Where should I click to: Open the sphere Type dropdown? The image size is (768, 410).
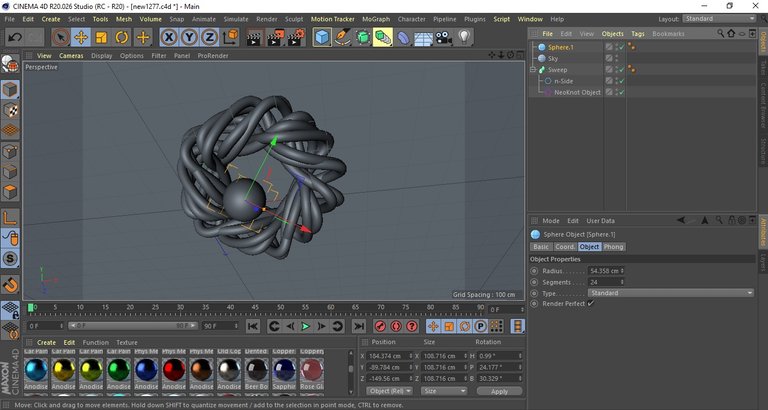pyautogui.click(x=671, y=293)
